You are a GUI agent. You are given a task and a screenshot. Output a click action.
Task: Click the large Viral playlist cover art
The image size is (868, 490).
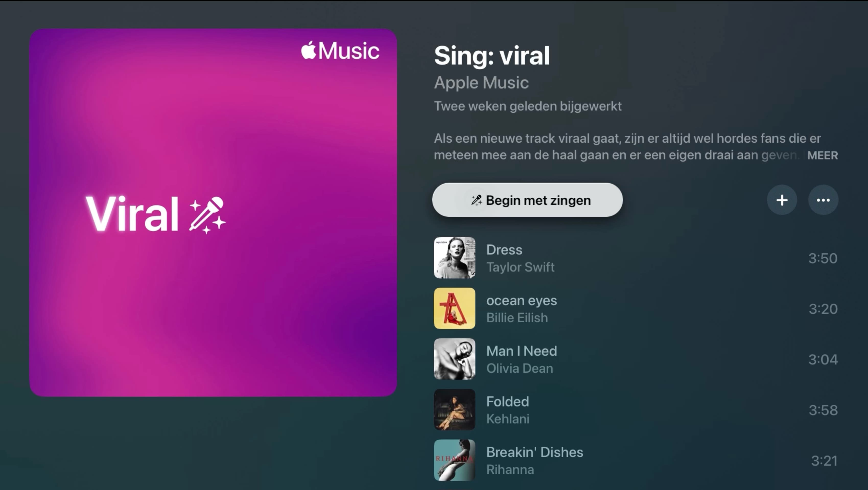213,212
